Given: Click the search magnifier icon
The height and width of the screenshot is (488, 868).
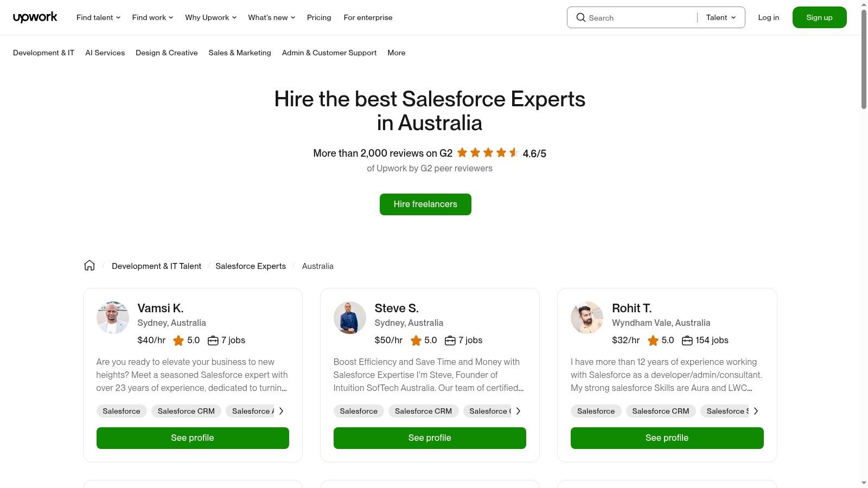Looking at the screenshot, I should [x=580, y=17].
